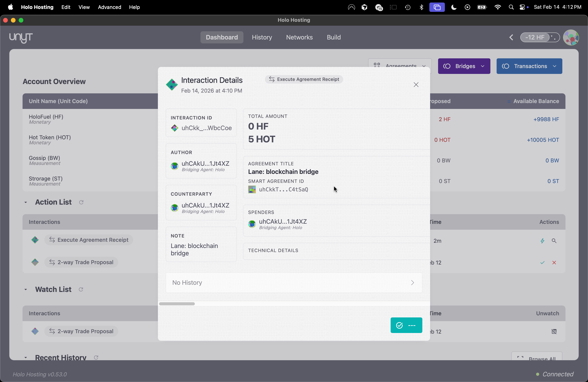
Task: Click the back arrow beside the HF balance
Action: (511, 37)
